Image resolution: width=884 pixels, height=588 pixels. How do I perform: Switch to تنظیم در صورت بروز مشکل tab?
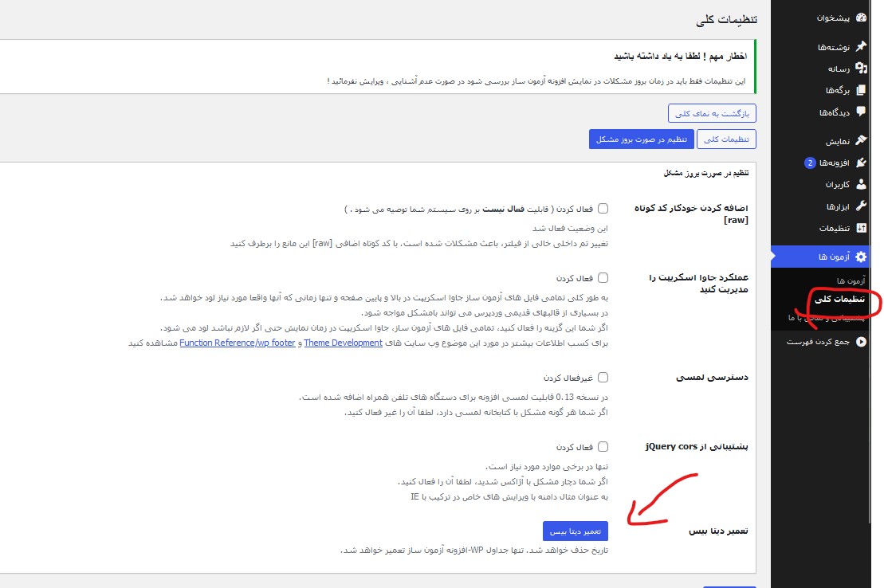pyautogui.click(x=641, y=139)
